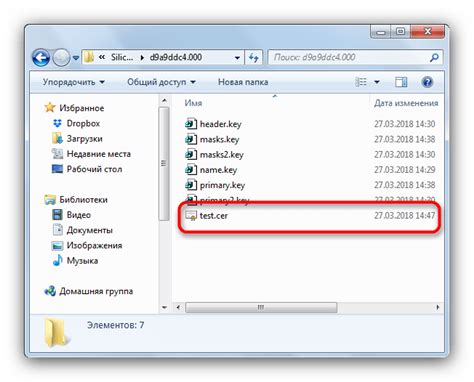
Task: Select the masks2.key file
Action: 222,155
